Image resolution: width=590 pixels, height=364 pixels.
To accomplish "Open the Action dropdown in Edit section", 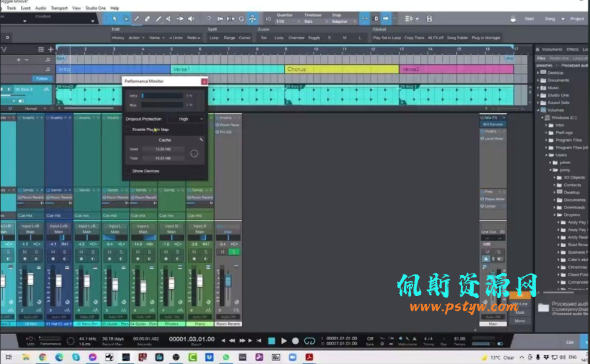I will tap(136, 37).
